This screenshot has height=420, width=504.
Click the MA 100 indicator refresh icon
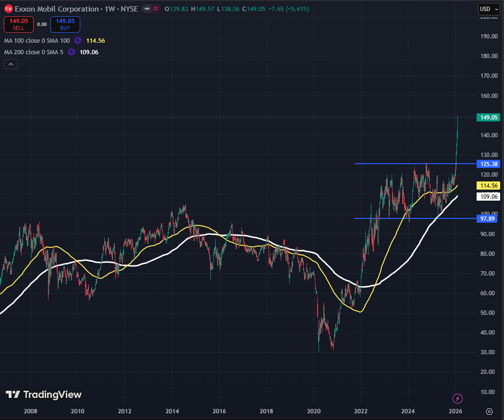78,40
